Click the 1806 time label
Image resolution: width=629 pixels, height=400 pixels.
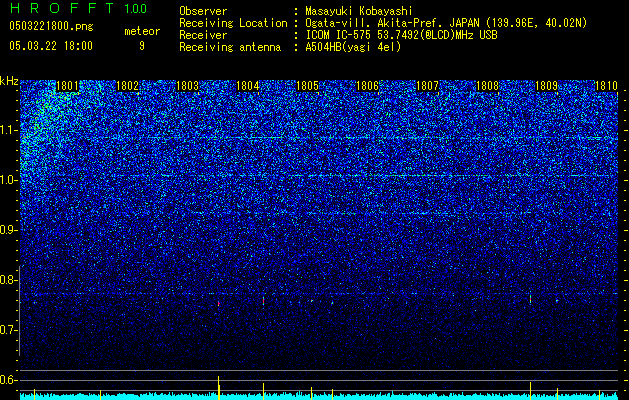click(367, 86)
